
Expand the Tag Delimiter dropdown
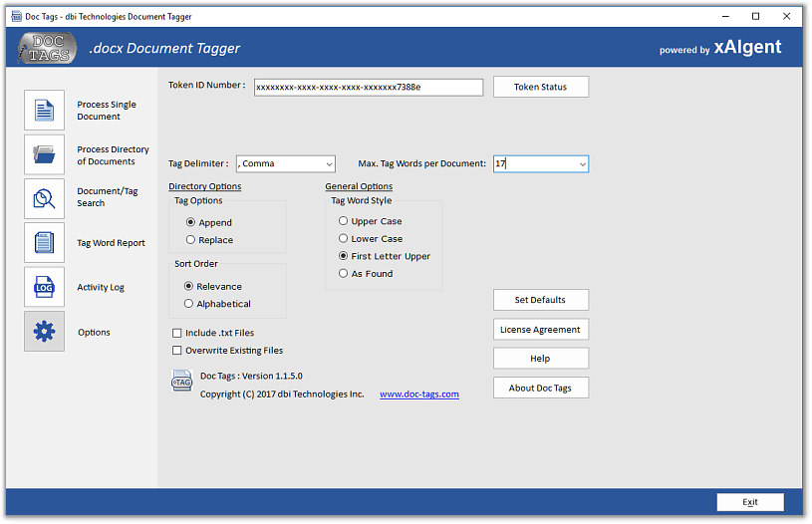click(329, 164)
